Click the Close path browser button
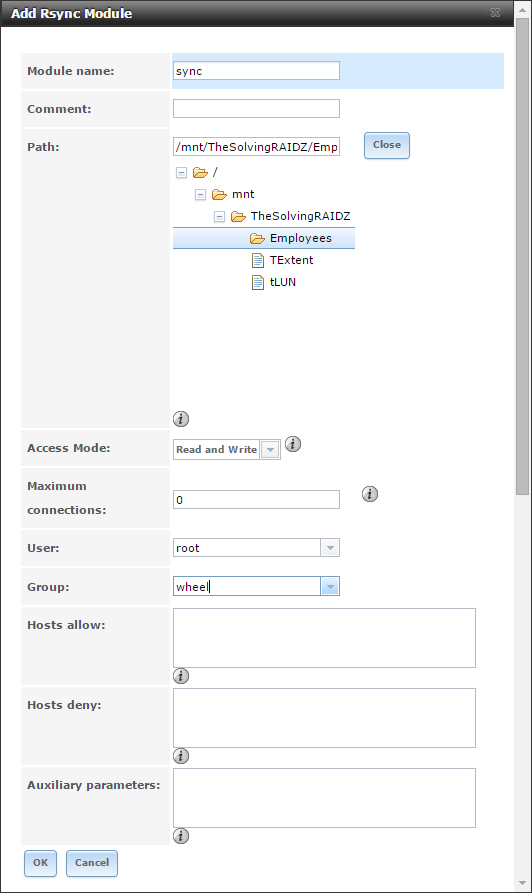532x893 pixels. (387, 145)
